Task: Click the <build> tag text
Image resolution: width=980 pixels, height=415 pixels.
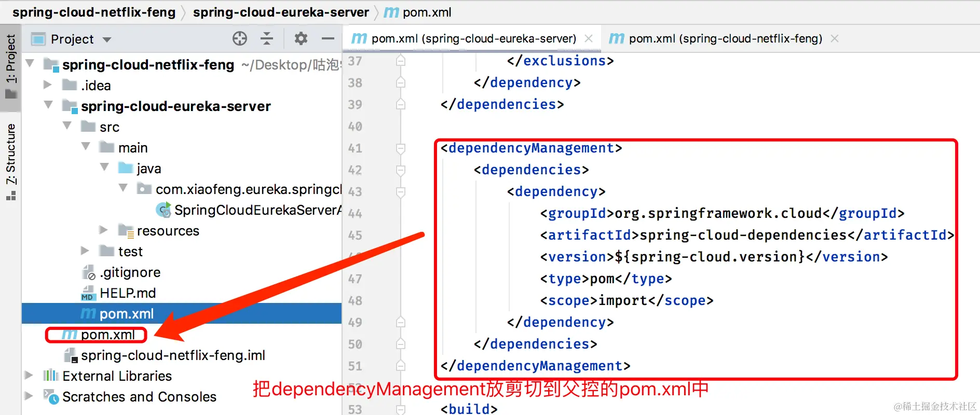Action: click(469, 408)
